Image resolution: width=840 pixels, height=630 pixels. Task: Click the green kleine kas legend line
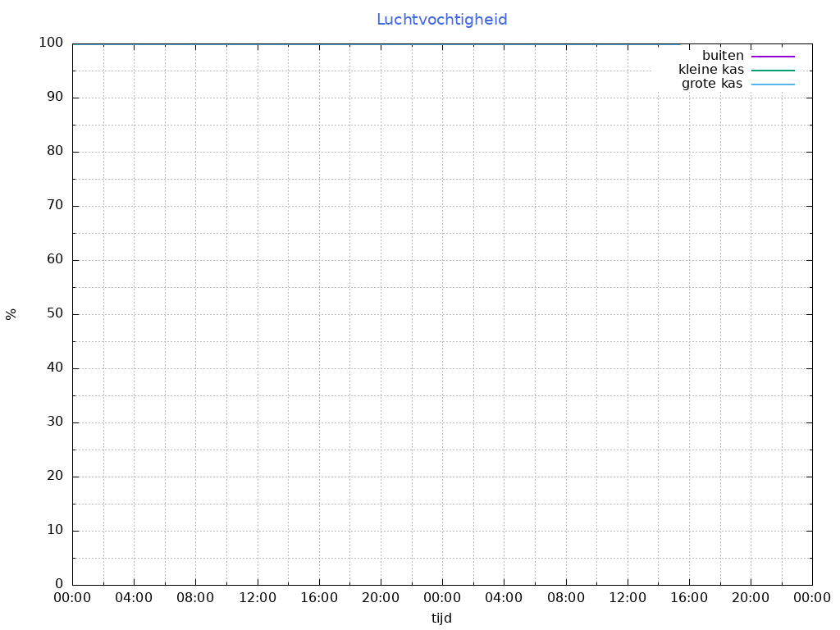(x=773, y=70)
